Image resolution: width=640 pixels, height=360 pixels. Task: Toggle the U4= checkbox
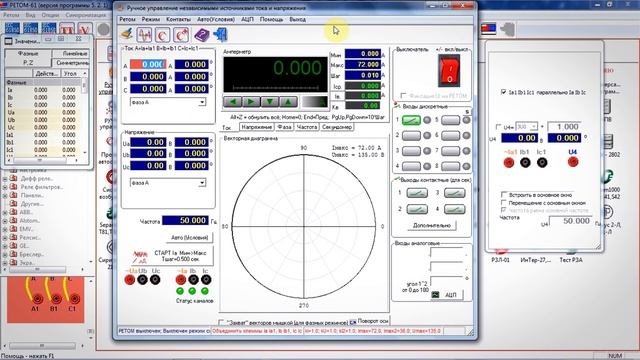click(498, 127)
